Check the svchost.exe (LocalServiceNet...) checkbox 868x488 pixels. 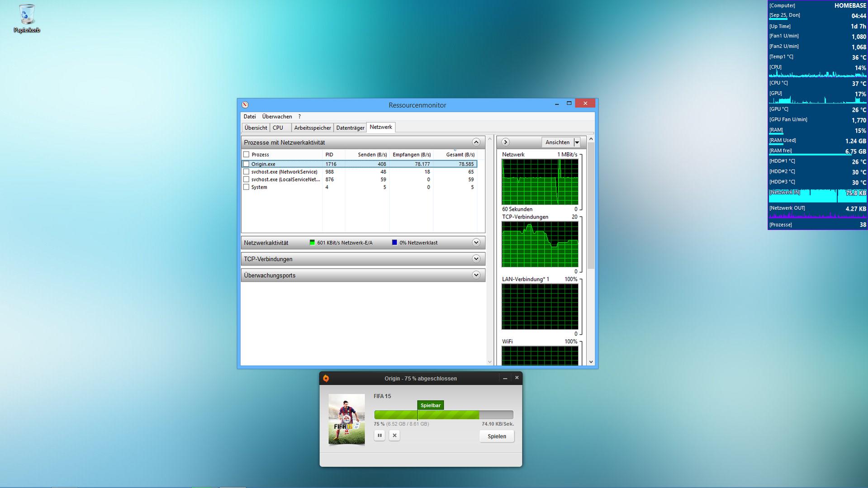click(247, 180)
